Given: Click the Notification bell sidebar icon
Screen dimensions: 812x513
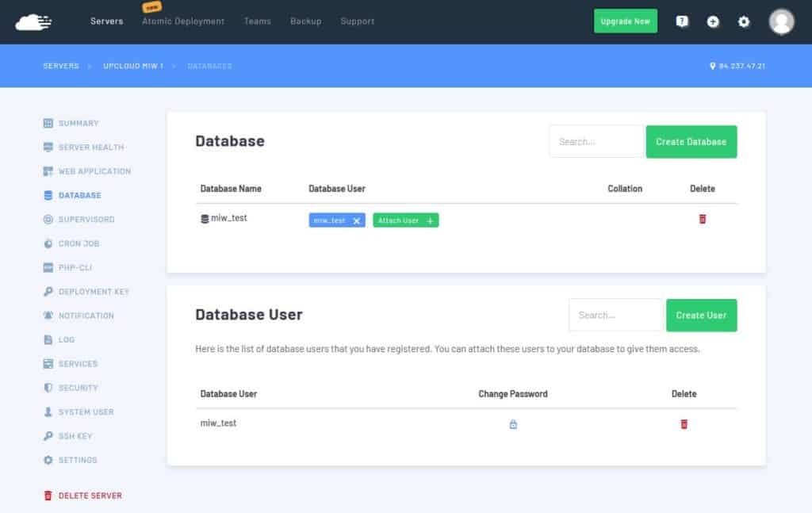Looking at the screenshot, I should coord(48,316).
